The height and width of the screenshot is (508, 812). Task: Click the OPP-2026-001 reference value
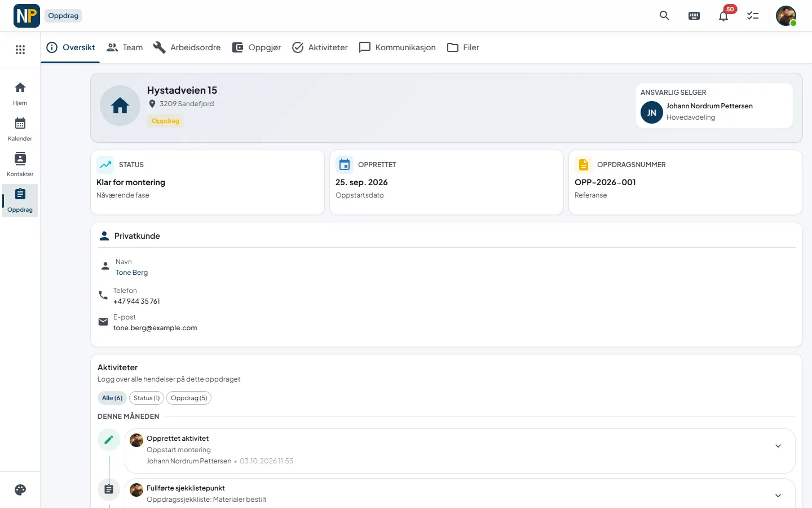point(605,182)
